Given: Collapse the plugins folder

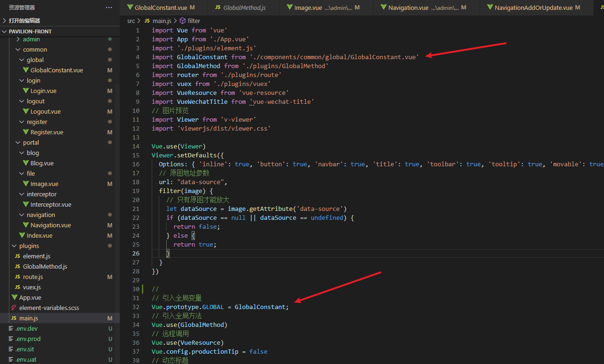Looking at the screenshot, I should (x=15, y=246).
